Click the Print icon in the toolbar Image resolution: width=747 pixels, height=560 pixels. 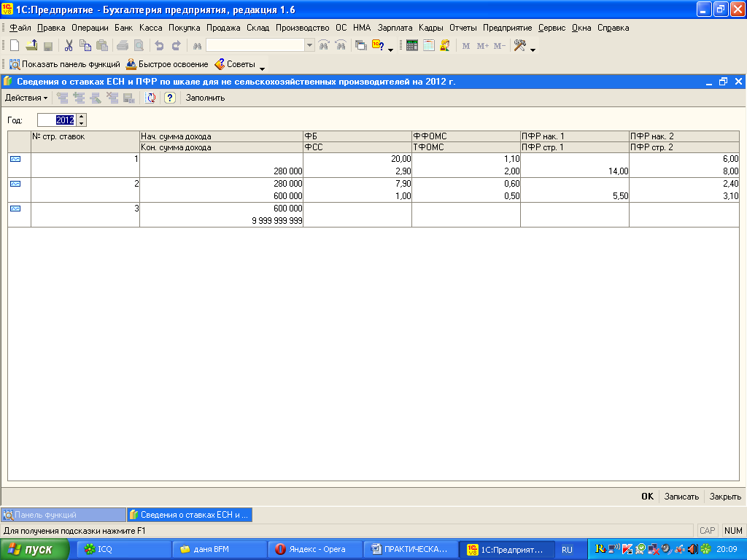[123, 46]
